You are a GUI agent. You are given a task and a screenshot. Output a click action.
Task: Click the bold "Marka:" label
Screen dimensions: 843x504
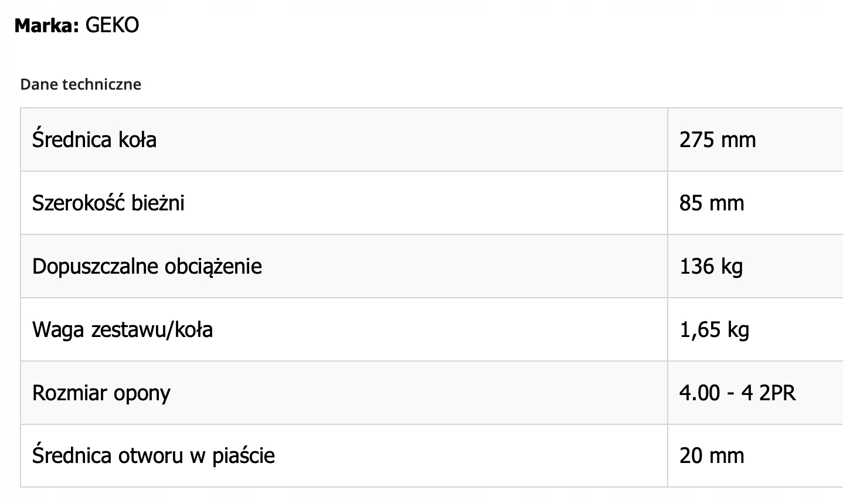coord(46,25)
